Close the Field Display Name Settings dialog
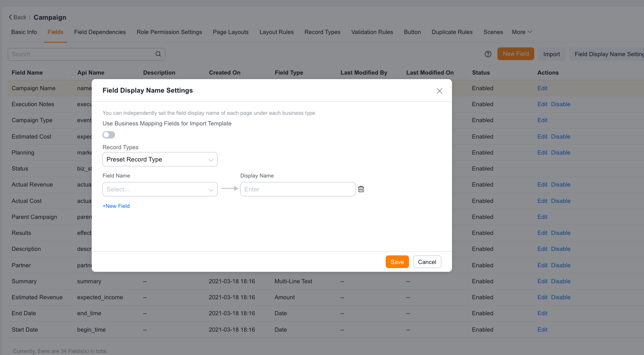The width and height of the screenshot is (644, 355). [439, 91]
